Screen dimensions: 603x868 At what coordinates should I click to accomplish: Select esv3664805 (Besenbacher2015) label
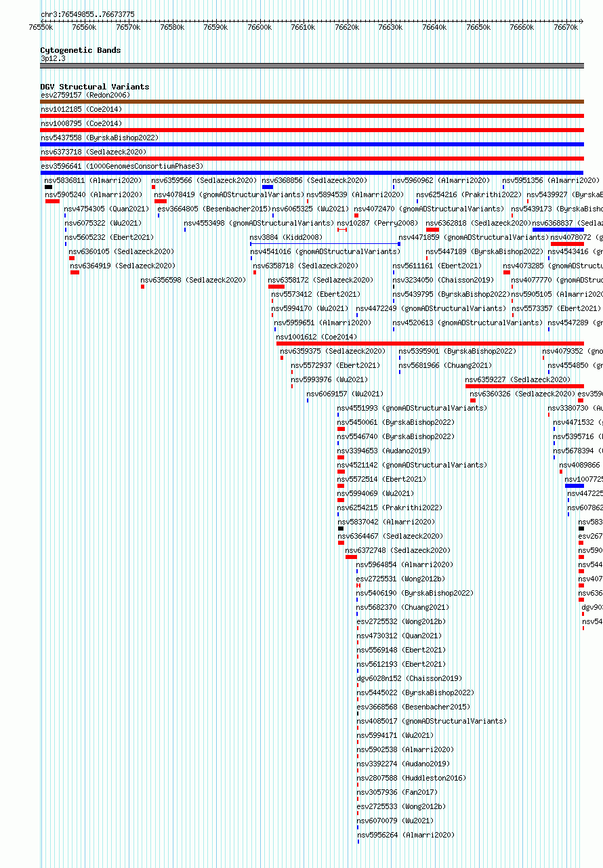[x=214, y=209]
